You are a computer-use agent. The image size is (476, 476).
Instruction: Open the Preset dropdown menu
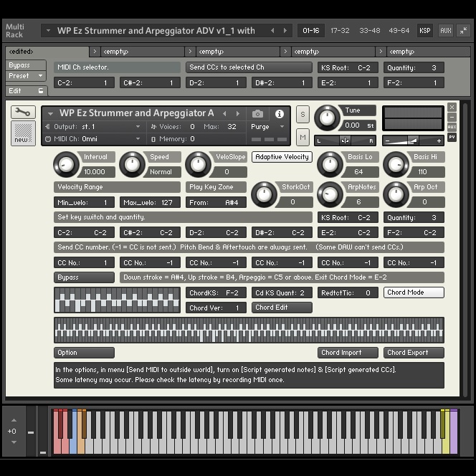click(x=26, y=76)
